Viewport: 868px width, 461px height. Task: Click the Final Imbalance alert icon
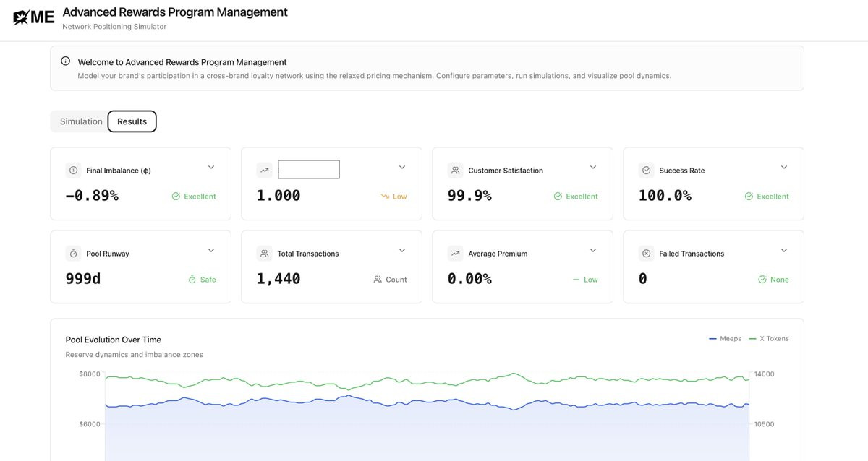pyautogui.click(x=73, y=171)
